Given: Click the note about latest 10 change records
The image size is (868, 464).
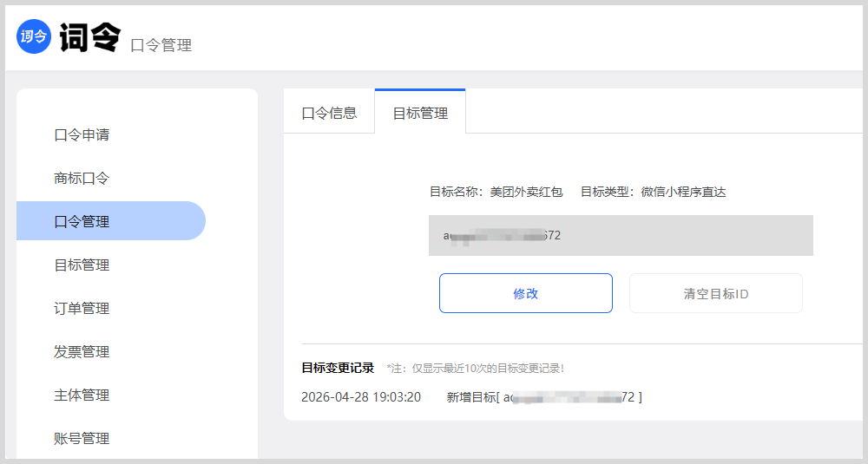Looking at the screenshot, I should pos(475,369).
